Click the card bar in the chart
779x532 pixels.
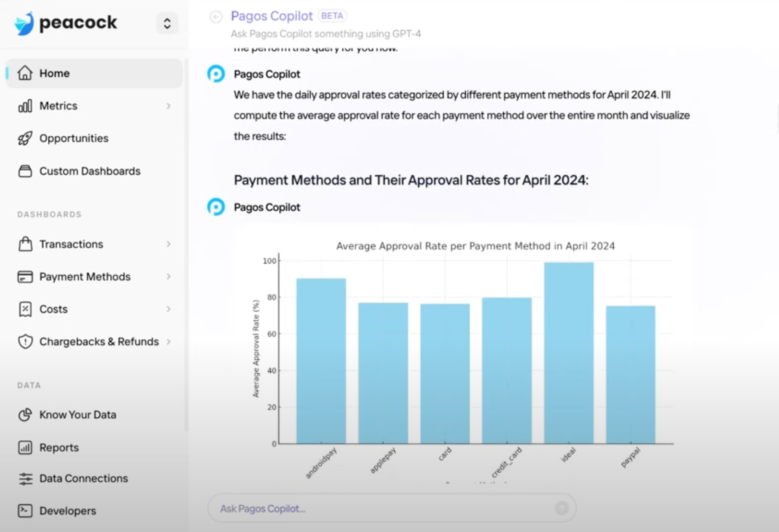coord(445,374)
